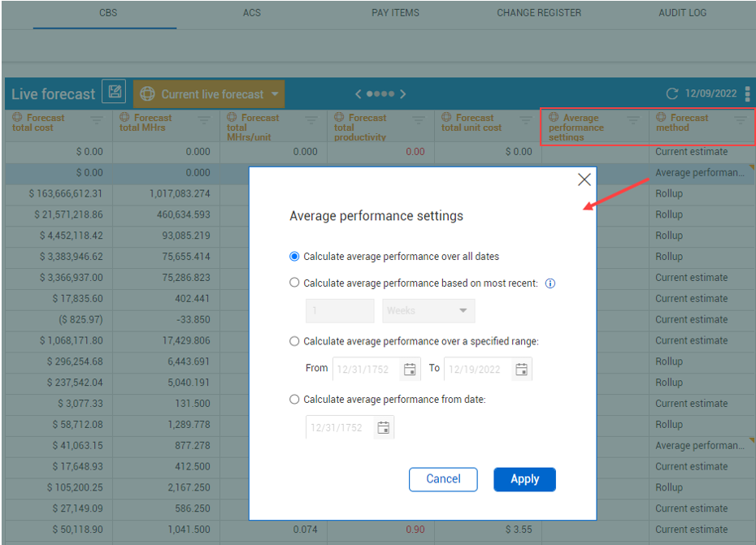Open the Audit Log tab

(682, 13)
